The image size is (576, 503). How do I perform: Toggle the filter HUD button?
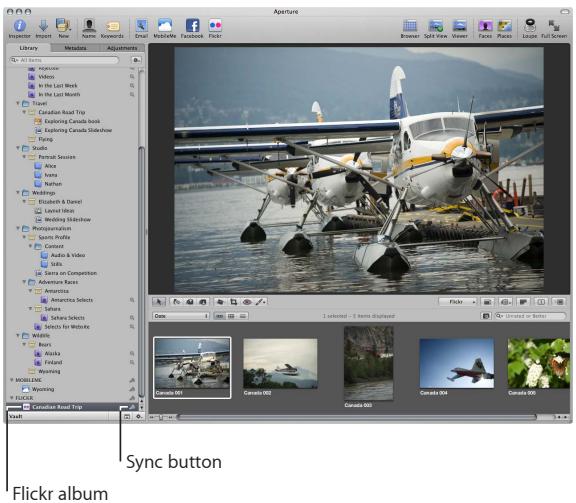pos(486,316)
